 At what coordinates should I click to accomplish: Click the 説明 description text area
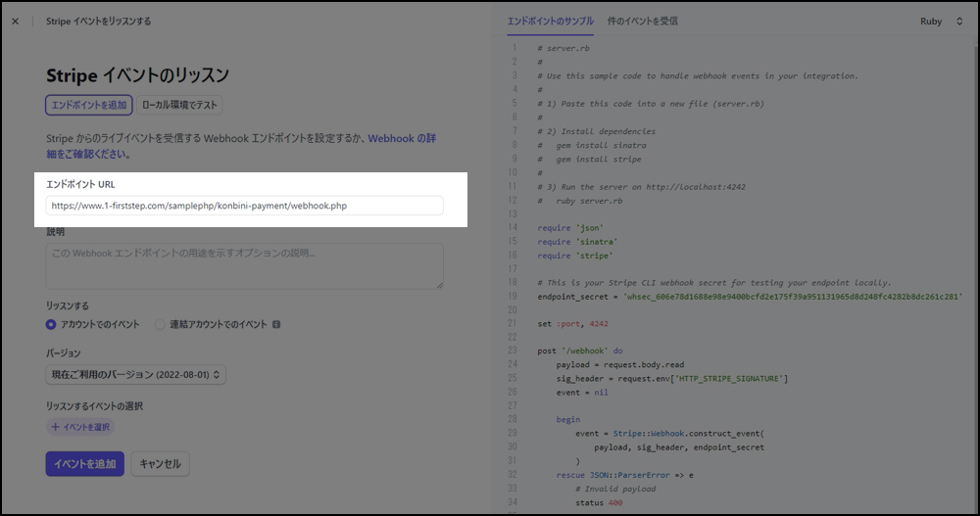[x=244, y=266]
